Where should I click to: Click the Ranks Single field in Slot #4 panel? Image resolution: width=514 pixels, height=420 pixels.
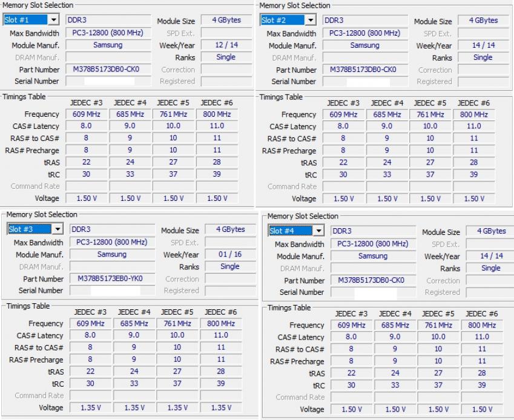(490, 268)
